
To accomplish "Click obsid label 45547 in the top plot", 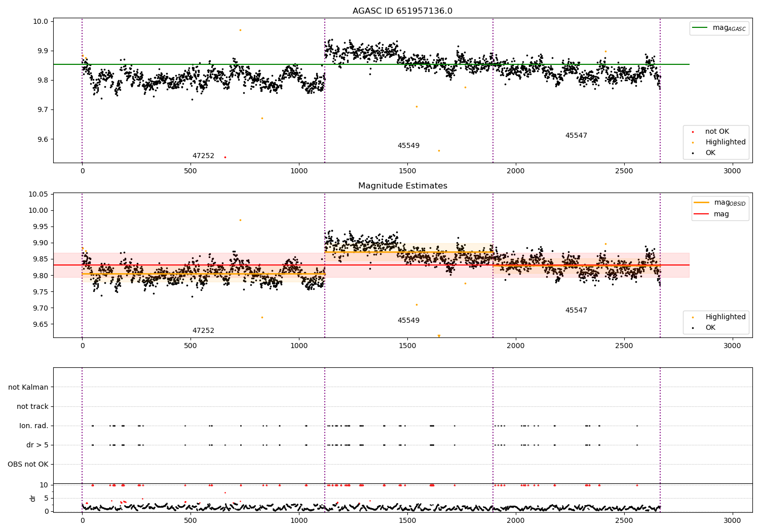I will coord(576,136).
